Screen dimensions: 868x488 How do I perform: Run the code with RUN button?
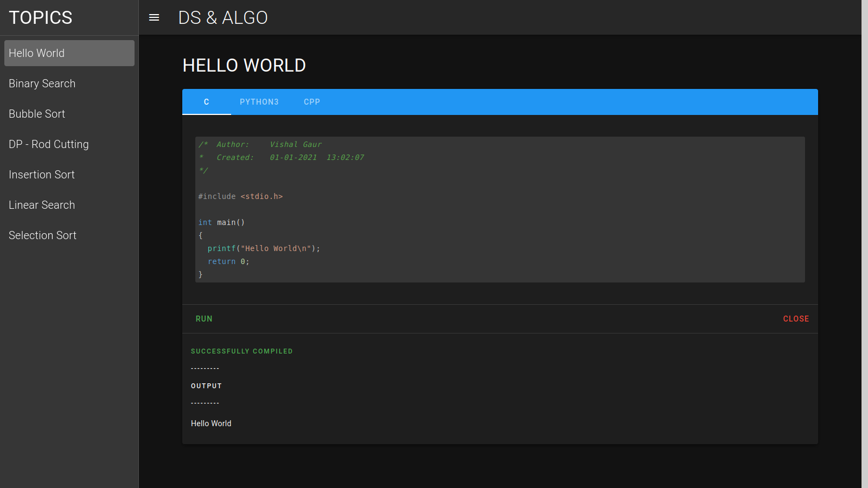tap(204, 319)
